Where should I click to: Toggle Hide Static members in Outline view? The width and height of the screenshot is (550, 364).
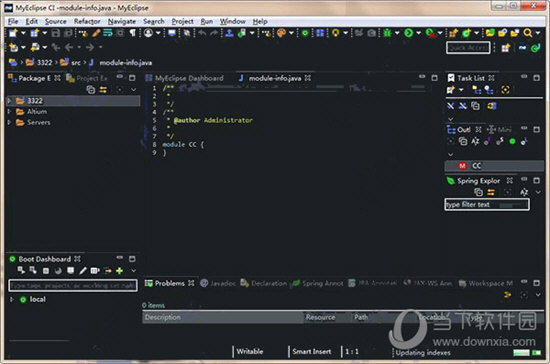point(500,141)
